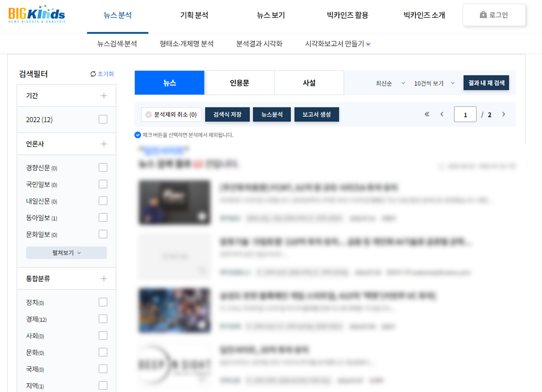Click the 검색식 저장 button
542x392 pixels.
[227, 114]
